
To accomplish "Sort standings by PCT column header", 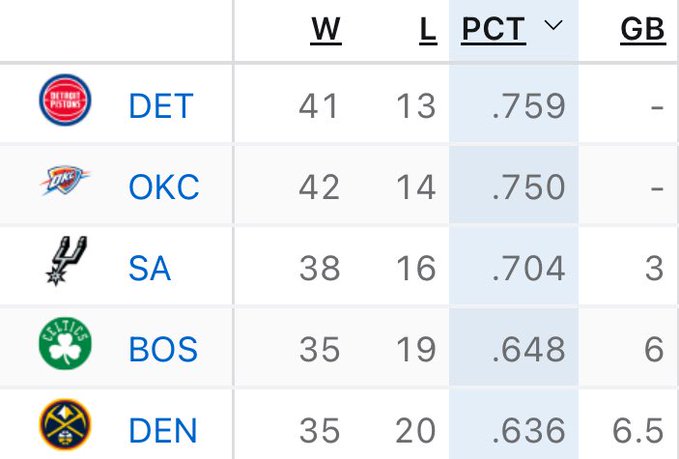I will tap(493, 30).
